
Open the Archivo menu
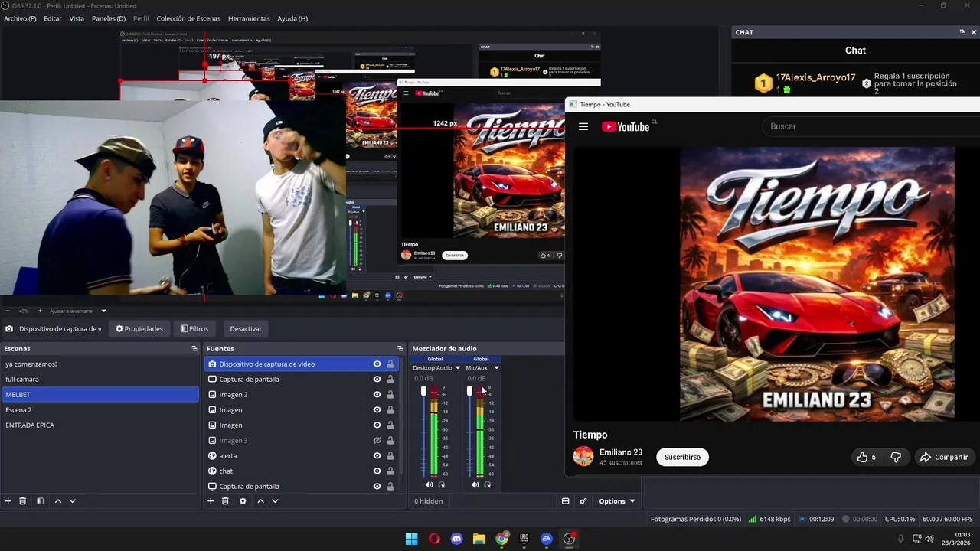point(20,18)
